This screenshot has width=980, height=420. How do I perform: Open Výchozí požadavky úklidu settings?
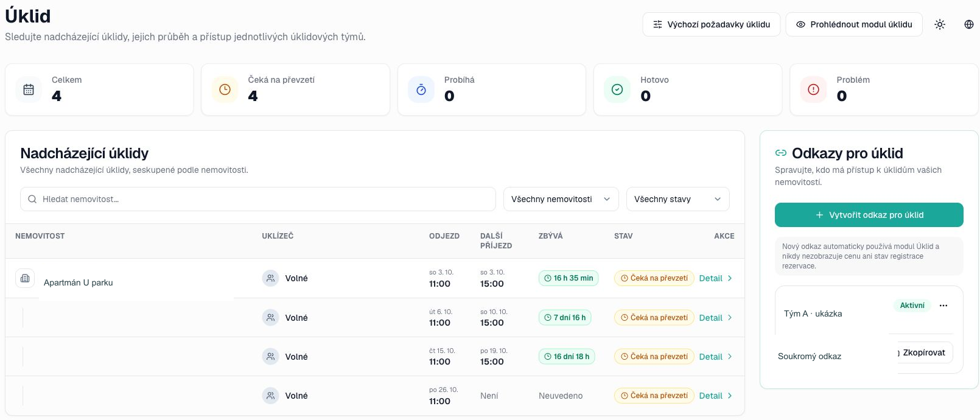point(712,24)
